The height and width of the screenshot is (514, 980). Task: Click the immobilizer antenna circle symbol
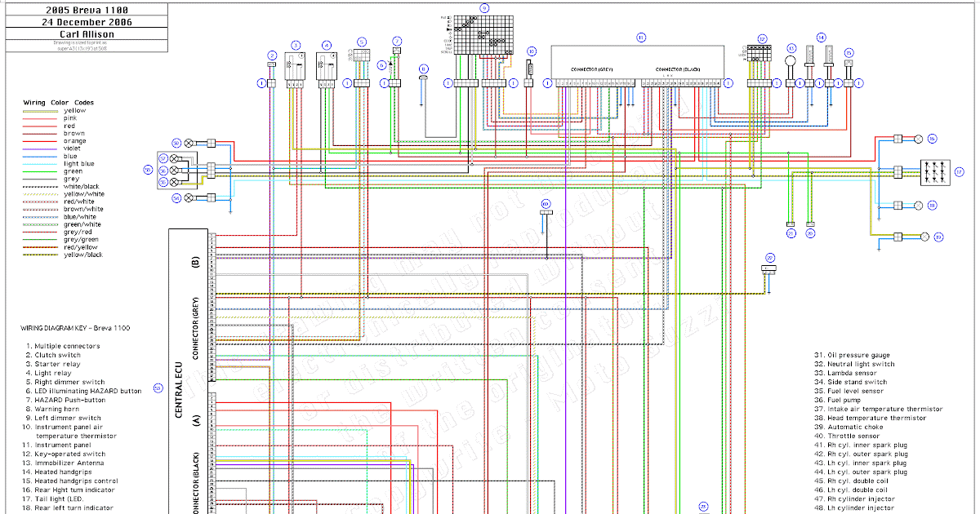(x=791, y=60)
